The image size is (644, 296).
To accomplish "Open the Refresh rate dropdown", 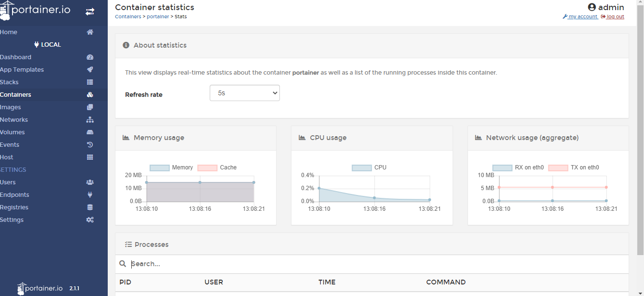I will pyautogui.click(x=244, y=92).
